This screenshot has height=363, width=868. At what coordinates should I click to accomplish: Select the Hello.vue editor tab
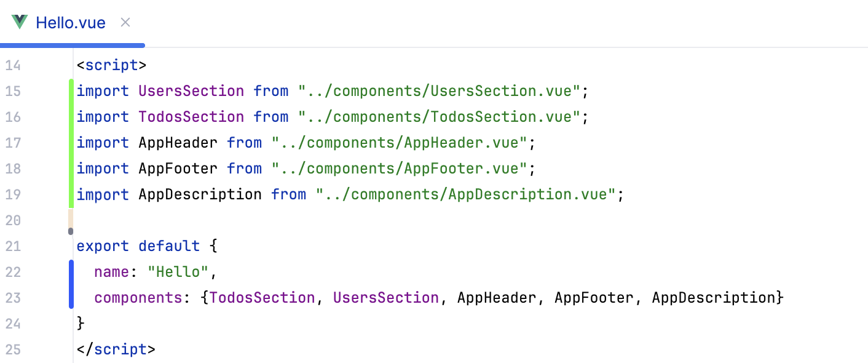click(72, 22)
